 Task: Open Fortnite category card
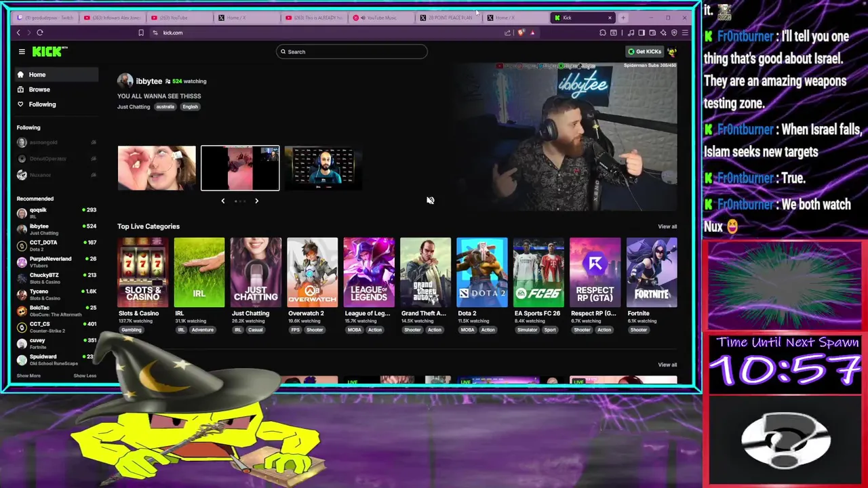click(652, 272)
